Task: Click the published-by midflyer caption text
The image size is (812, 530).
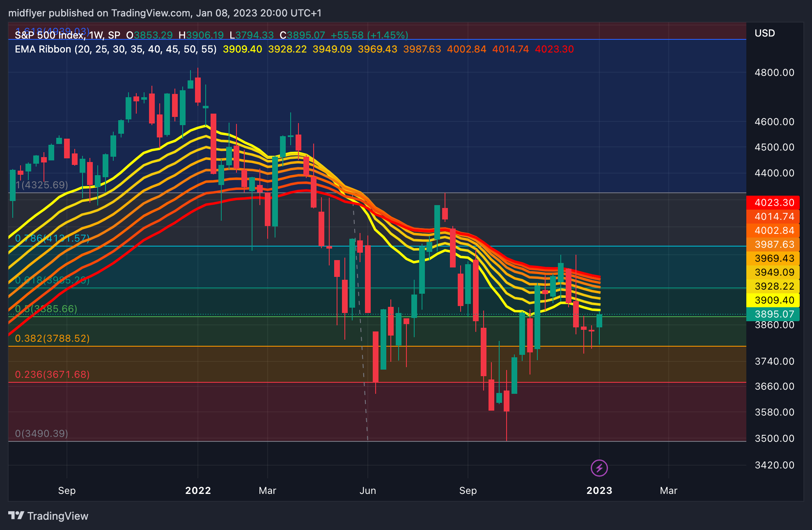Action: [165, 13]
